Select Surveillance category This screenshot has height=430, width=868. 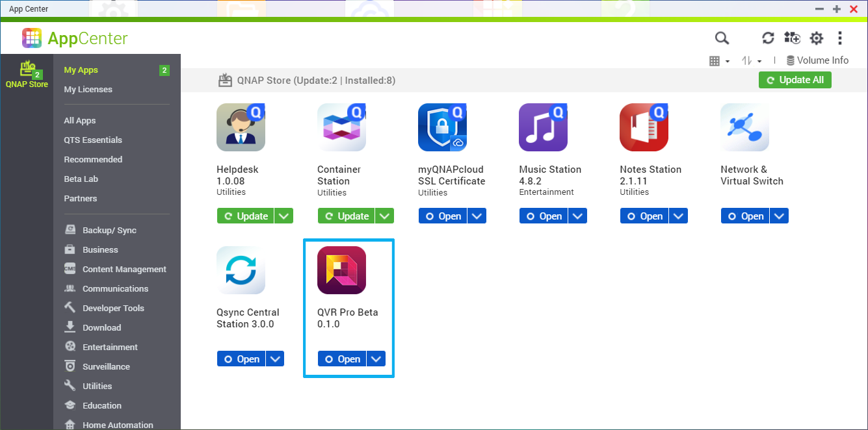coord(98,367)
